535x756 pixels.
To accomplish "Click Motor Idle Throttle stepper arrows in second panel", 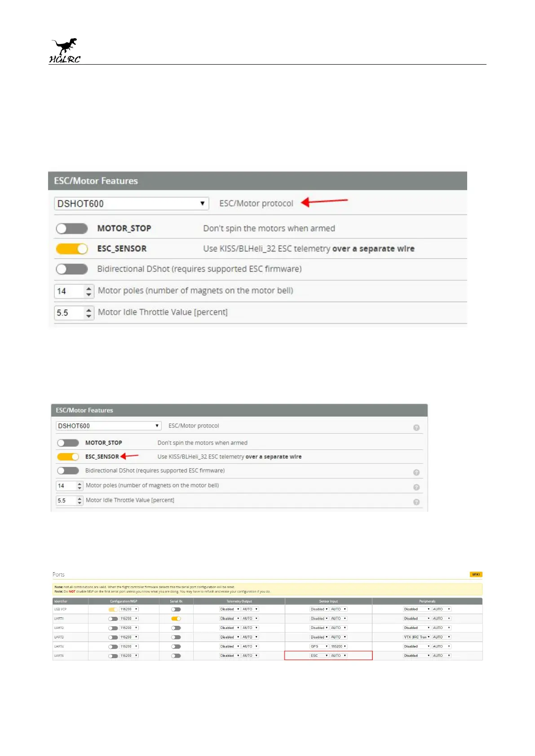I will coord(80,501).
